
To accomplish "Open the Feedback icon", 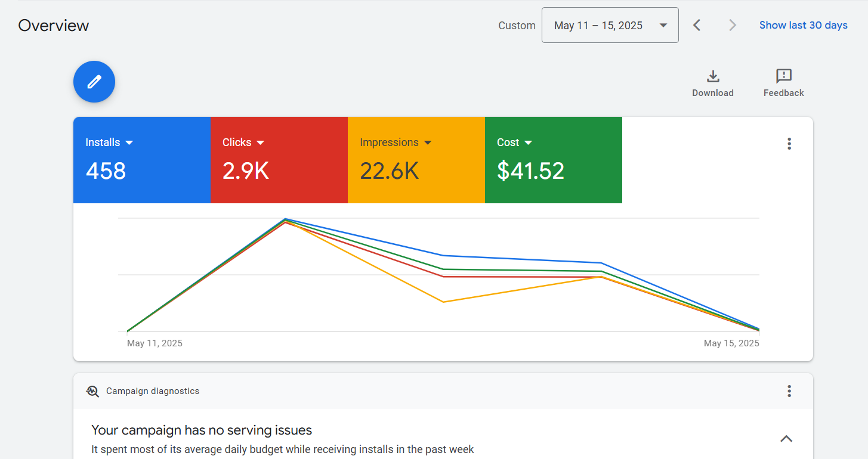I will [x=783, y=77].
